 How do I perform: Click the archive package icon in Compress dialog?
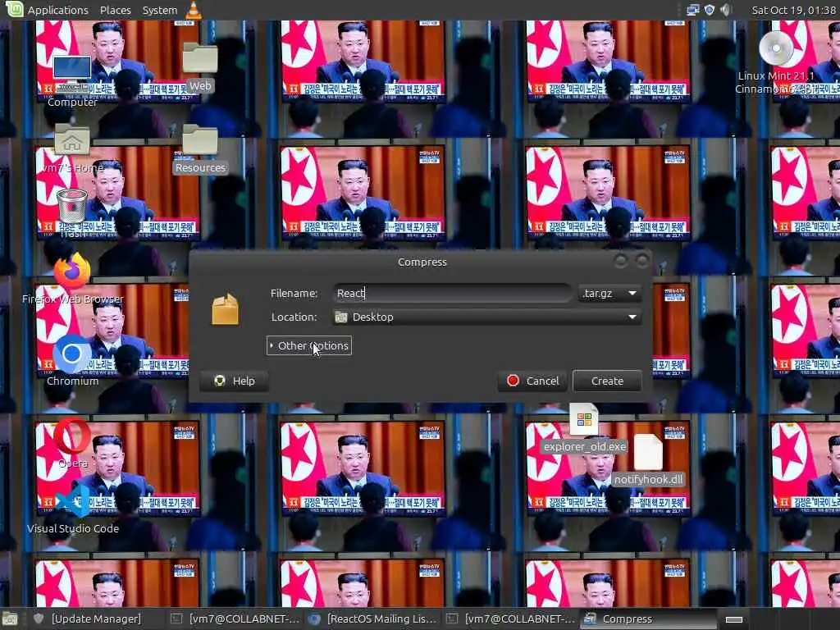point(225,309)
